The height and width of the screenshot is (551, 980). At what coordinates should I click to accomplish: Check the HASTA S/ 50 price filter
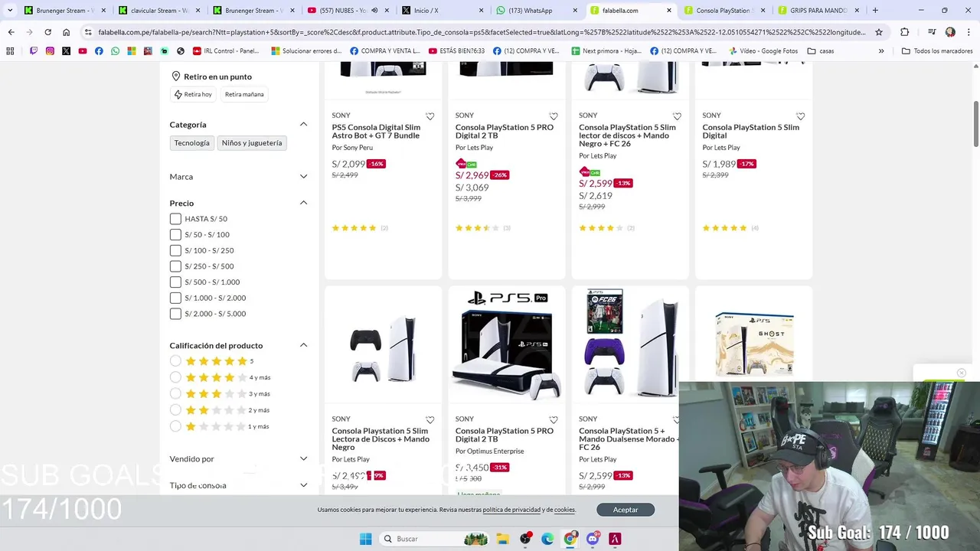175,219
